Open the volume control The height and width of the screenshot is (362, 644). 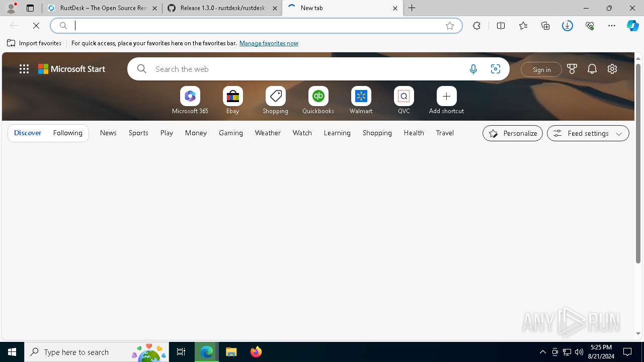tap(579, 352)
